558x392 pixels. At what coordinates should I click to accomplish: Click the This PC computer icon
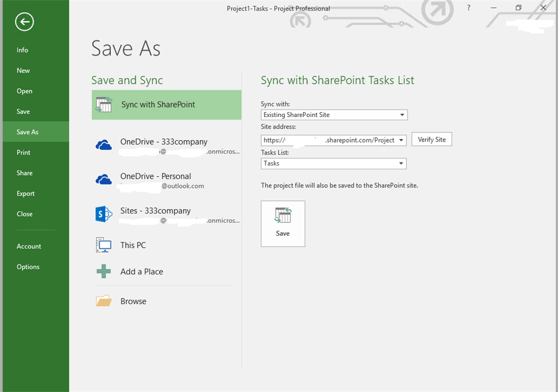coord(104,245)
